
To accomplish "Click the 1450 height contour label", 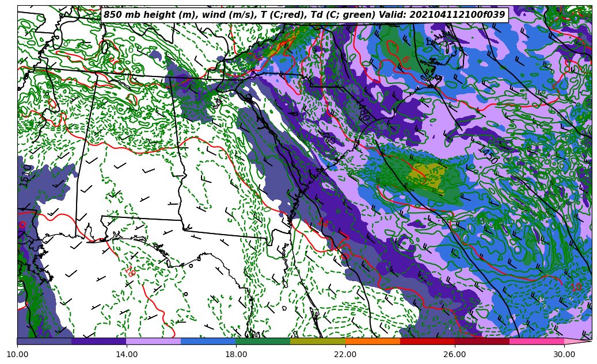I will click(x=489, y=154).
